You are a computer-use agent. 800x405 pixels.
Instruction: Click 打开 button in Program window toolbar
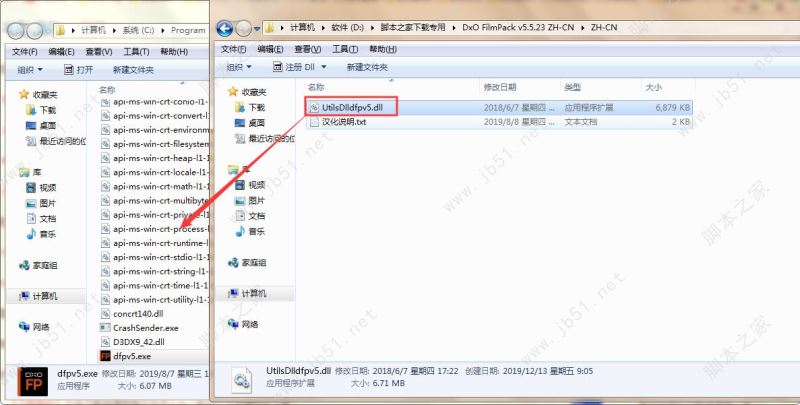(79, 70)
